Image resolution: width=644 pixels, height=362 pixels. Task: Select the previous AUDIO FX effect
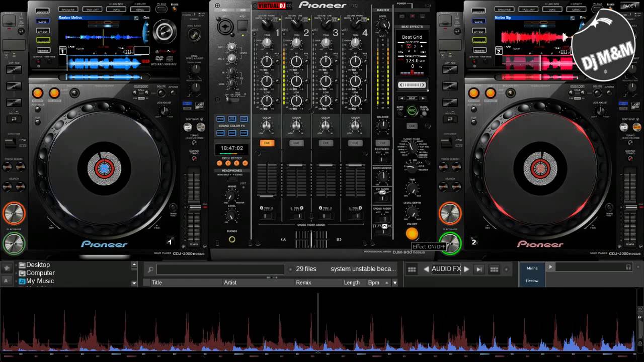click(426, 269)
